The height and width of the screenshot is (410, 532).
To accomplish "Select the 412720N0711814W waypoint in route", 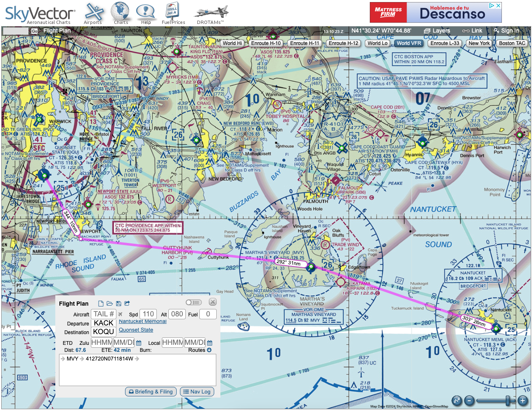I will [109, 359].
